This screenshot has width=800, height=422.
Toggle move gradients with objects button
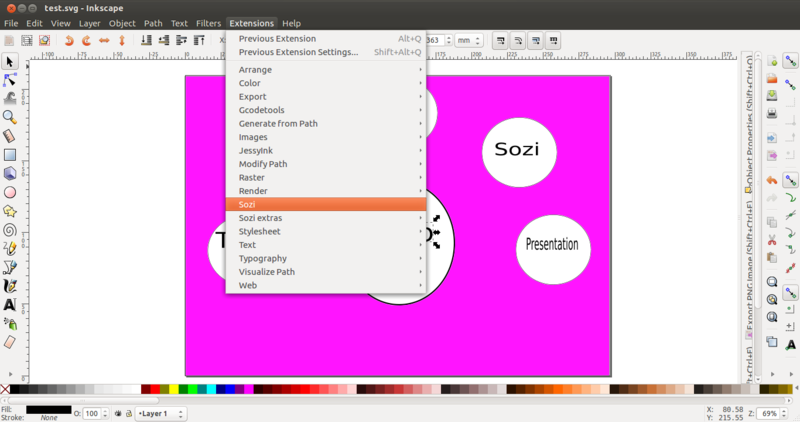tap(536, 40)
